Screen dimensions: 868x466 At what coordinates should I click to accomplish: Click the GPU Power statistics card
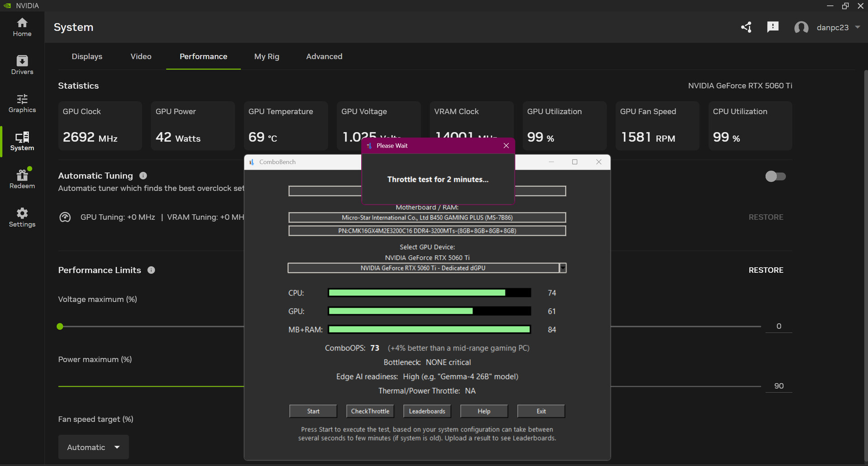(193, 126)
